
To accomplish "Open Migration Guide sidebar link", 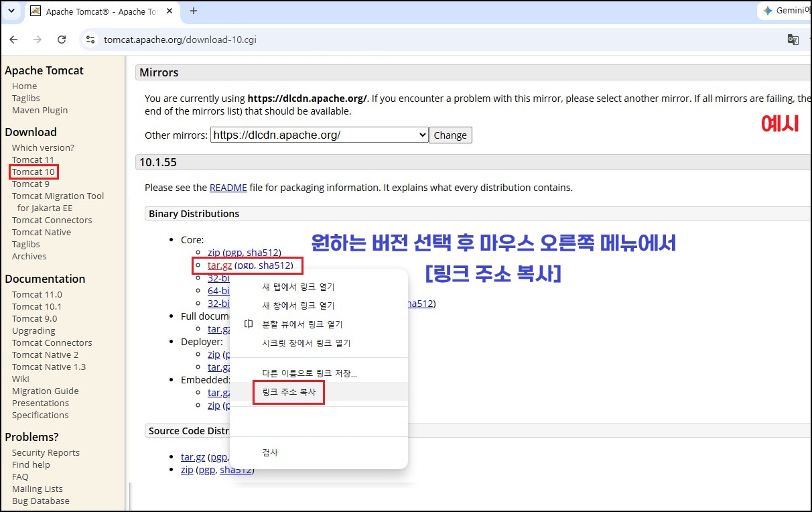I will tap(45, 391).
